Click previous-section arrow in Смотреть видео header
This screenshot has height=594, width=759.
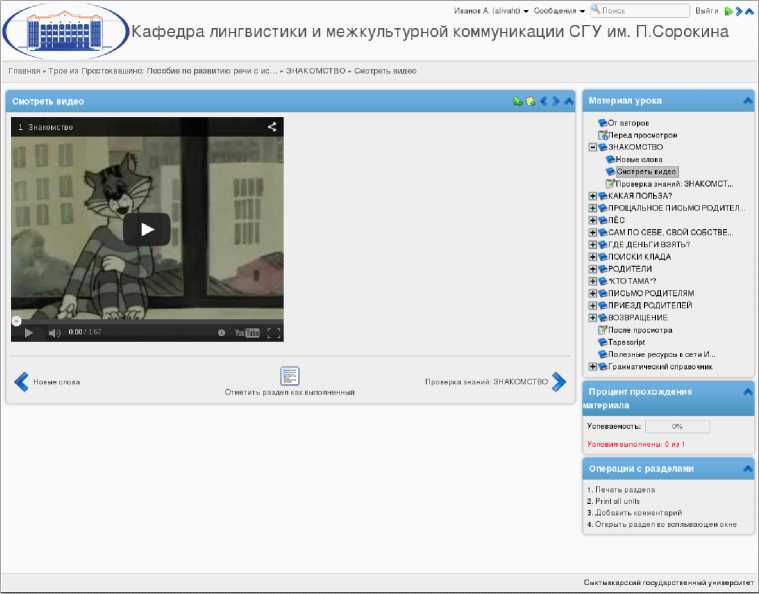544,101
